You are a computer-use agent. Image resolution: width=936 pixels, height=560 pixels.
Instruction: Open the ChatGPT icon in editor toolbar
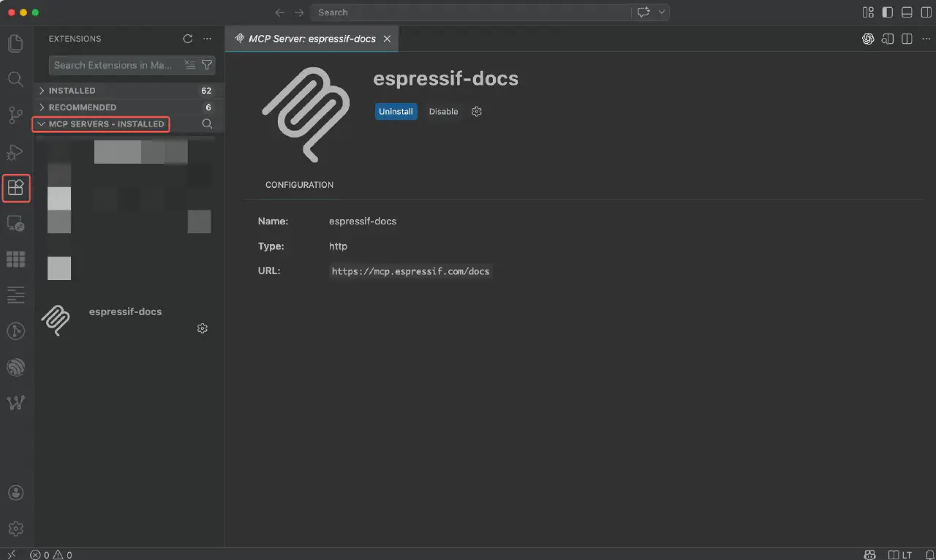point(868,39)
